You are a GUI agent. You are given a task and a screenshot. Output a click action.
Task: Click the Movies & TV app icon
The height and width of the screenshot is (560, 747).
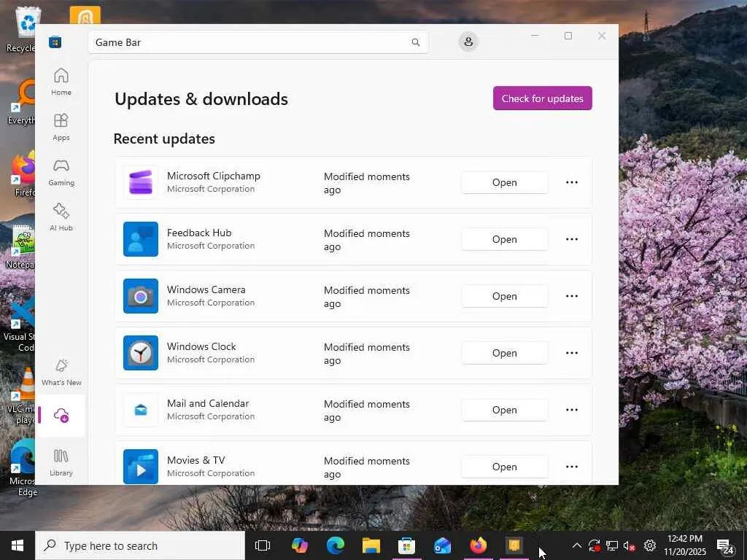141,467
